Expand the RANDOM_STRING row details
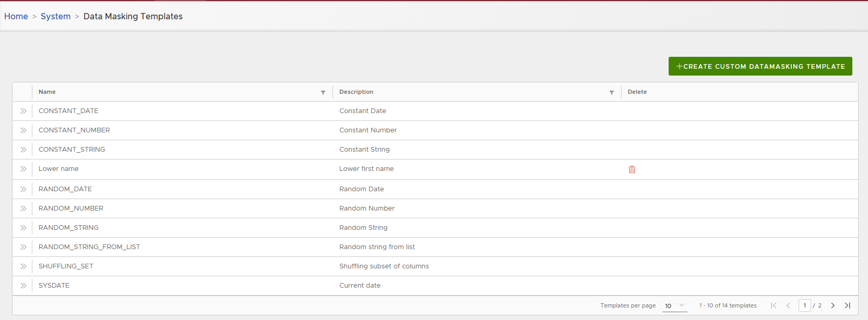This screenshot has width=868, height=320. click(x=23, y=228)
